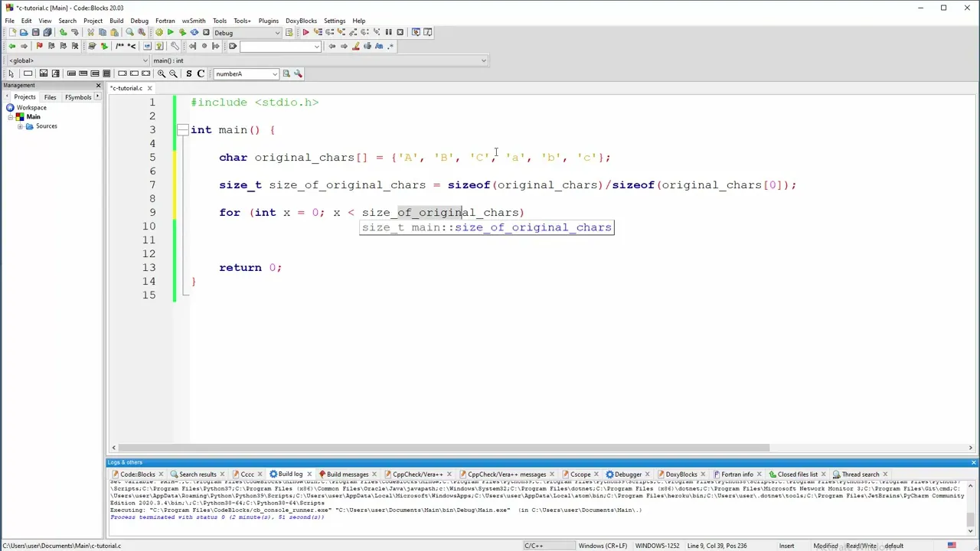Open the DoxyBlocks menu
This screenshot has height=551, width=980.
tap(301, 21)
